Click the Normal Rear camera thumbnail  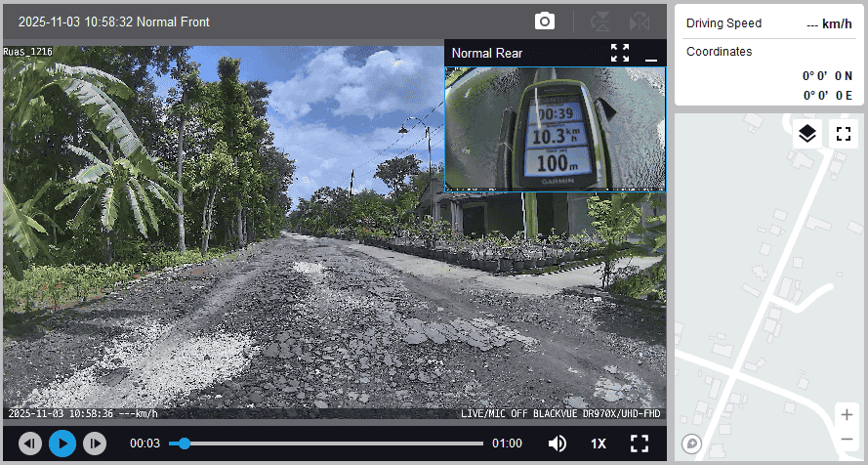(555, 129)
